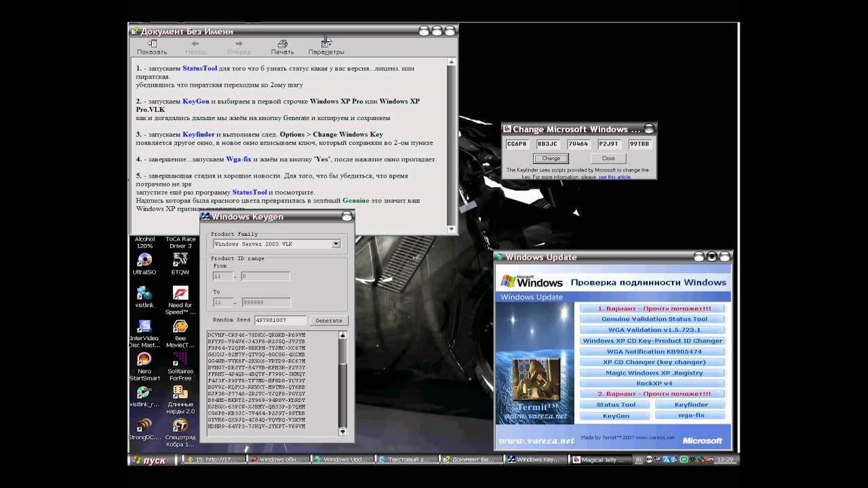868x488 pixels.
Task: Click the StatusTool link in step 1
Action: (x=199, y=68)
